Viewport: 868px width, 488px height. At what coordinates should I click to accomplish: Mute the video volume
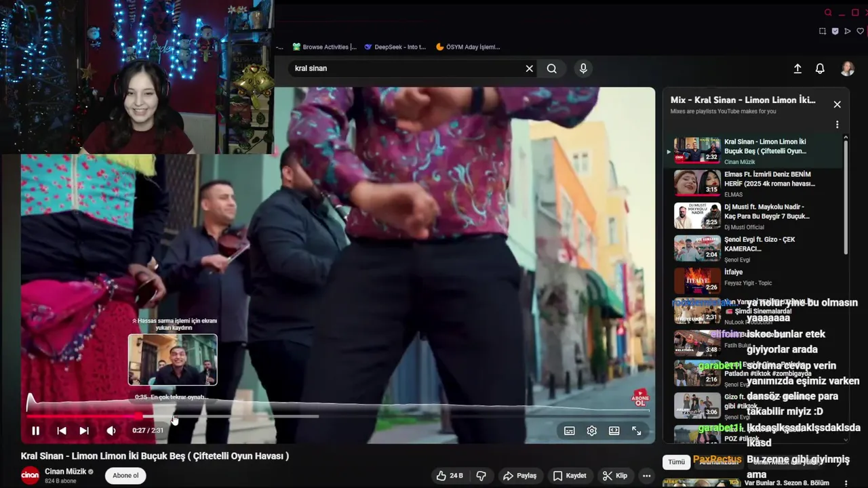tap(111, 430)
